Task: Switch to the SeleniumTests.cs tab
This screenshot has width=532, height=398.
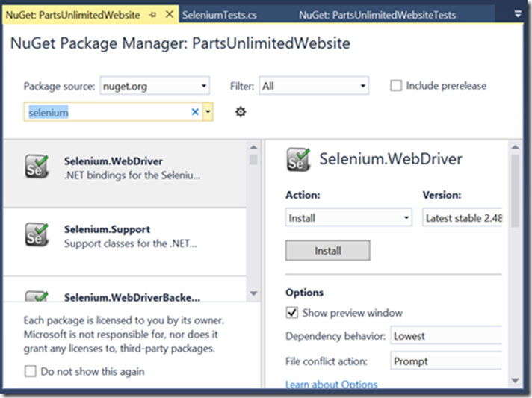Action: pyautogui.click(x=219, y=15)
